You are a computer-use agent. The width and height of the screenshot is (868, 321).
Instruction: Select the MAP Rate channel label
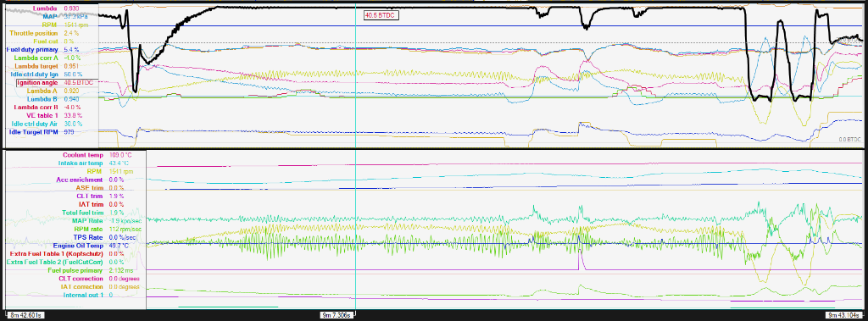89,220
